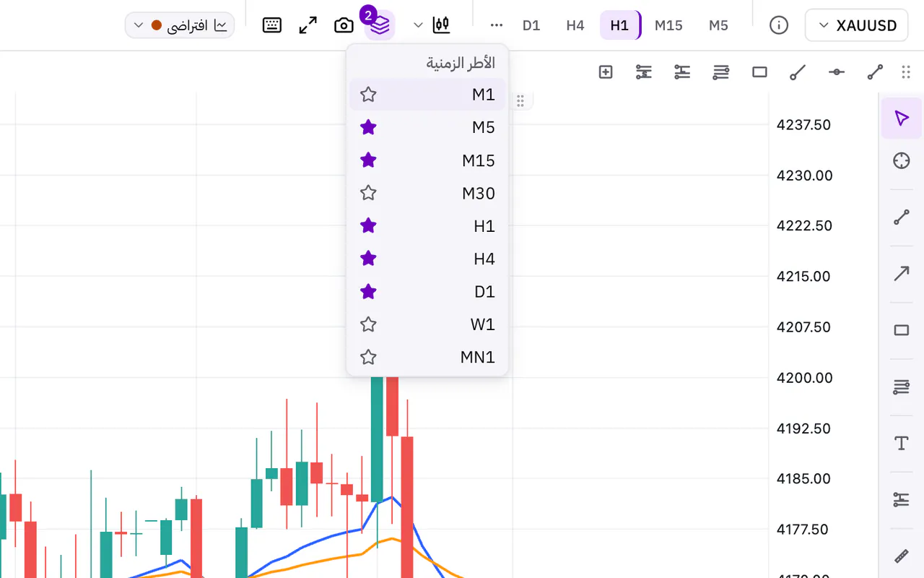Unfavorite the M5 timeframe star
Screen dimensions: 924x578
[368, 128]
